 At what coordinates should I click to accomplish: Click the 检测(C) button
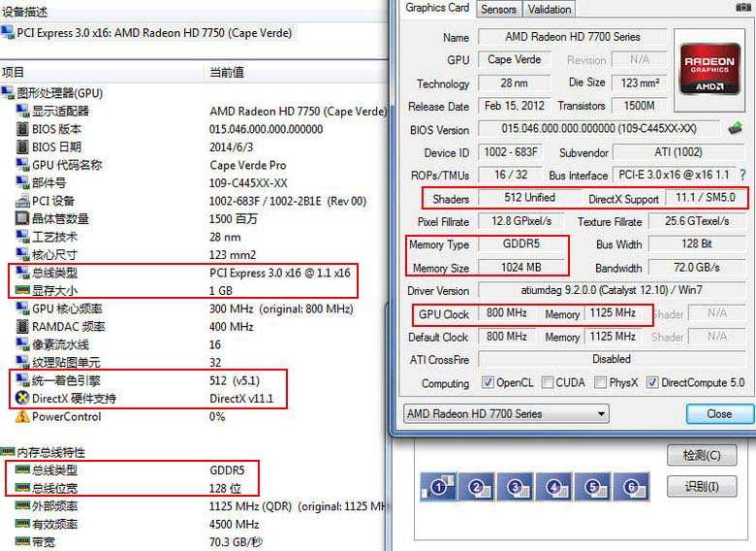click(x=702, y=455)
